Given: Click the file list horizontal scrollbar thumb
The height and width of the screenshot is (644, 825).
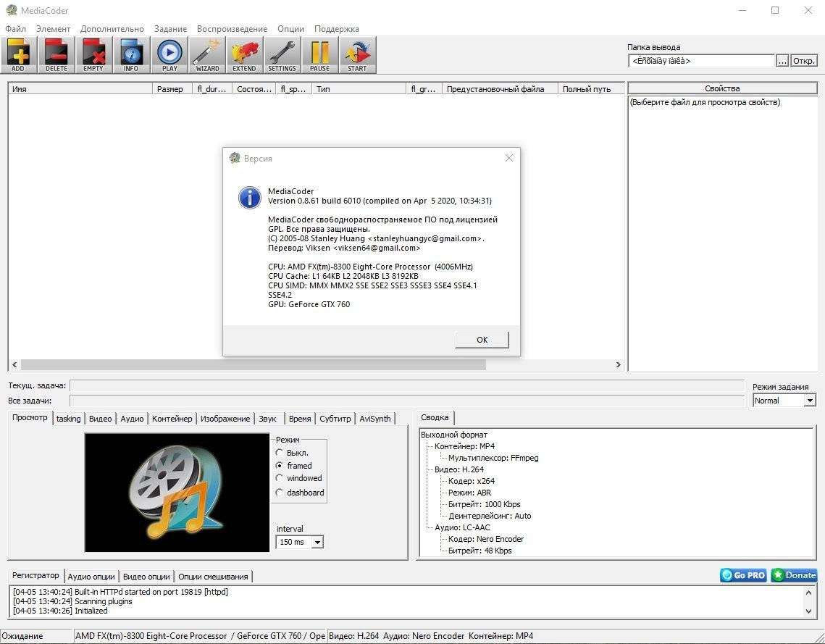Looking at the screenshot, I should (253, 364).
